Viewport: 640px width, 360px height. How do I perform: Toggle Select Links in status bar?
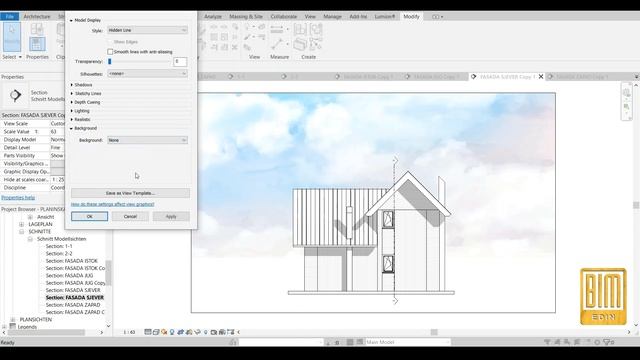547,342
